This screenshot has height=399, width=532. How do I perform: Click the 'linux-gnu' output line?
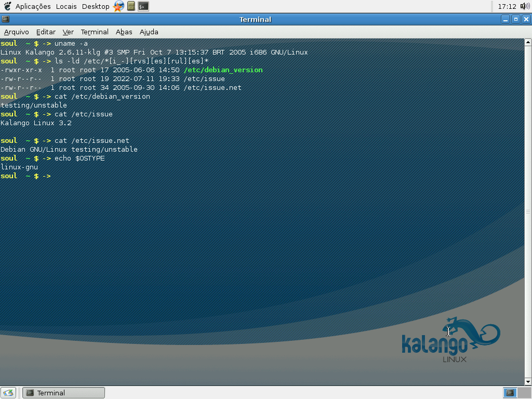coord(19,167)
